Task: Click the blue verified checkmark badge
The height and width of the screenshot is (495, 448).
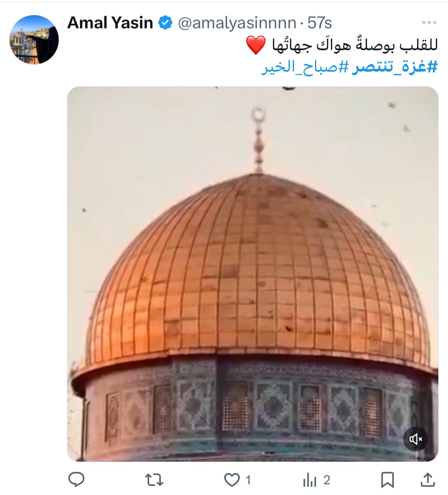Action: (166, 23)
